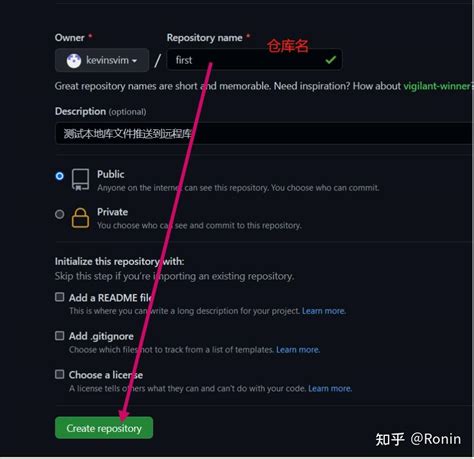This screenshot has height=459, width=474.
Task: Click the kevinsvim avatar icon
Action: (x=74, y=61)
